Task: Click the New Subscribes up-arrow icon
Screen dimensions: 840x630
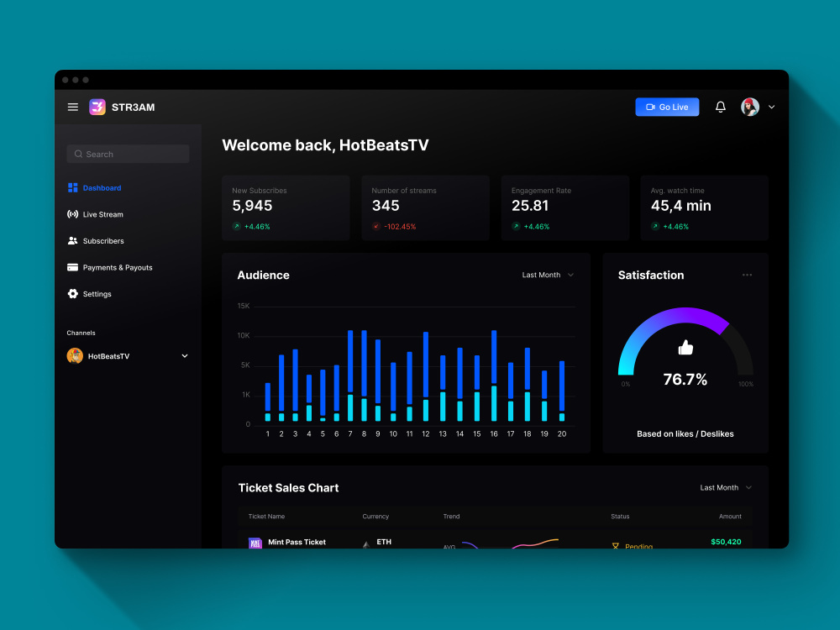Action: (x=236, y=226)
